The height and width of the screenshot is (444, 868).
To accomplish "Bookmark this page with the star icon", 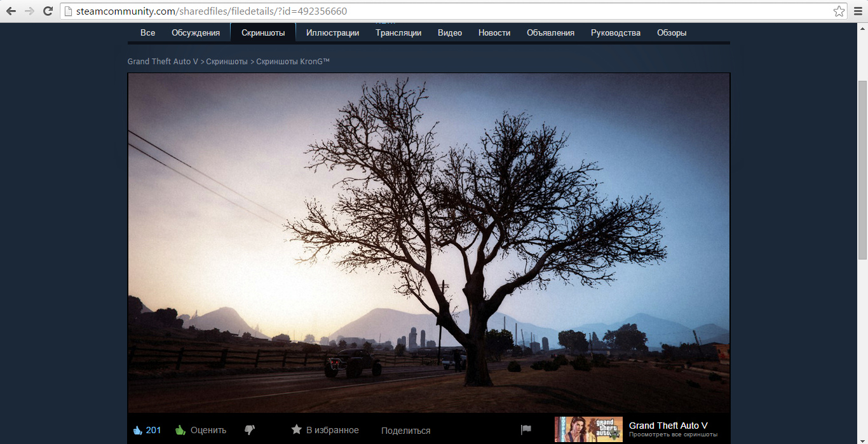I will pyautogui.click(x=839, y=11).
